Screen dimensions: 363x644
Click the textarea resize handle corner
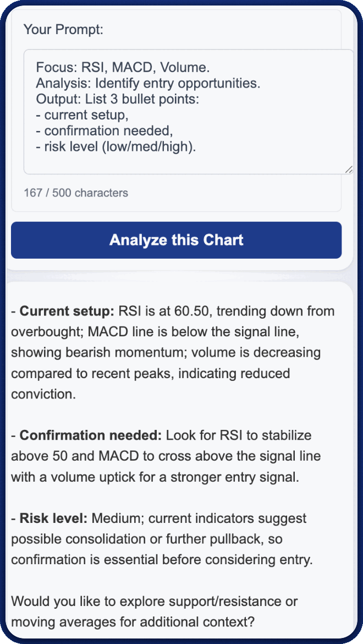pos(349,170)
